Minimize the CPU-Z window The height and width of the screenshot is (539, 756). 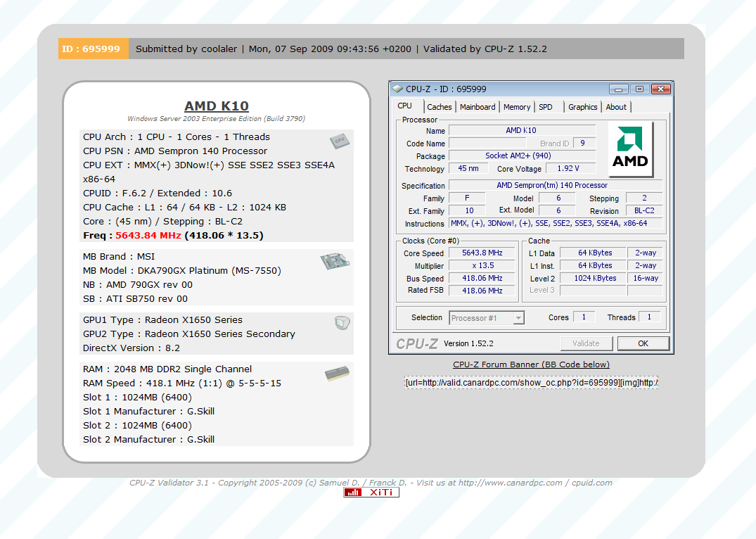(618, 89)
